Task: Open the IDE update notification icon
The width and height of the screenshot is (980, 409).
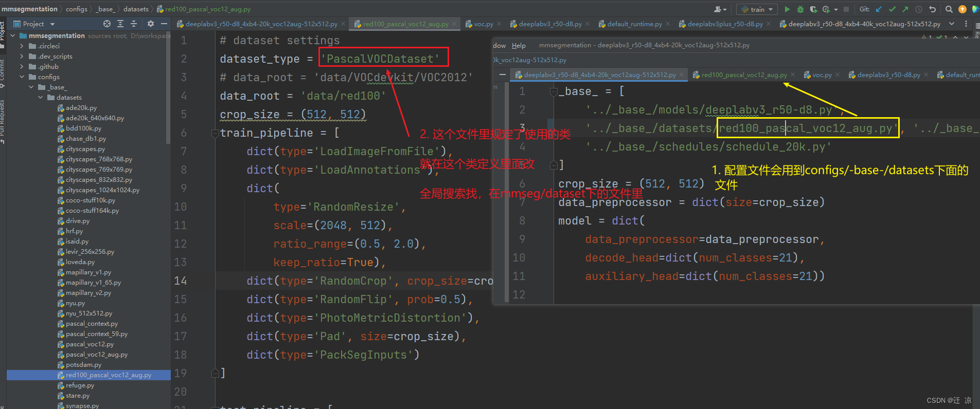Action: (963, 9)
